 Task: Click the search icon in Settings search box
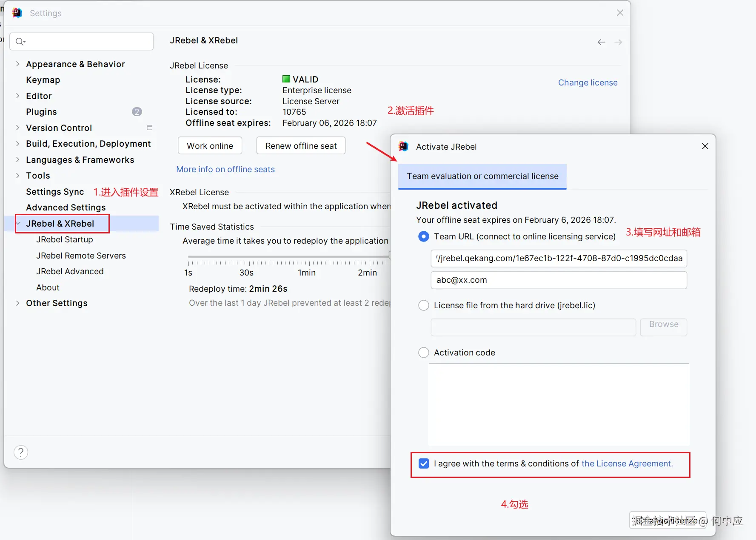(20, 41)
